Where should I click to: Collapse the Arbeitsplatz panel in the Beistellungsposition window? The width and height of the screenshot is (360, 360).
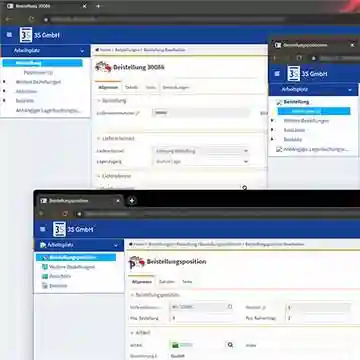point(116,245)
